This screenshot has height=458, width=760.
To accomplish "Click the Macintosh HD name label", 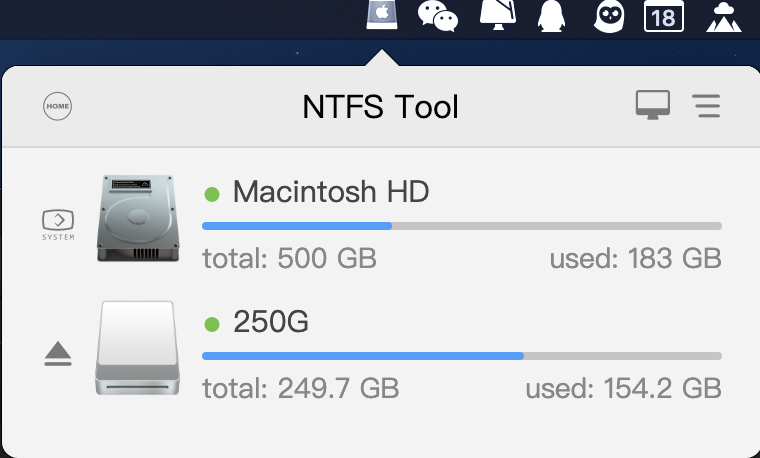I will click(330, 191).
